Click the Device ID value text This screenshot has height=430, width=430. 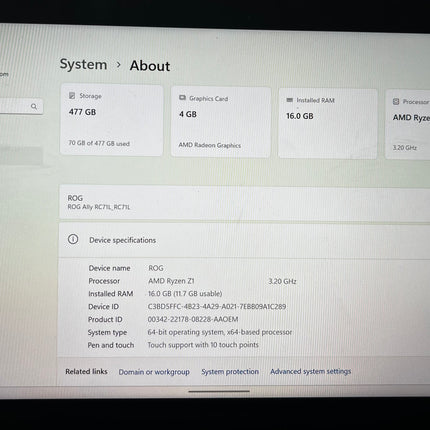click(217, 306)
